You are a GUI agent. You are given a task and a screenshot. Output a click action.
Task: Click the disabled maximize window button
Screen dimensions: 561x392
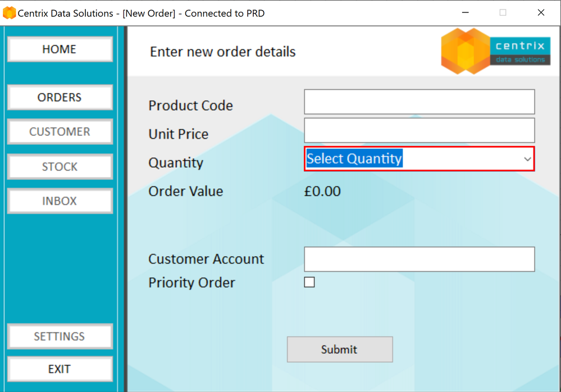coord(503,13)
